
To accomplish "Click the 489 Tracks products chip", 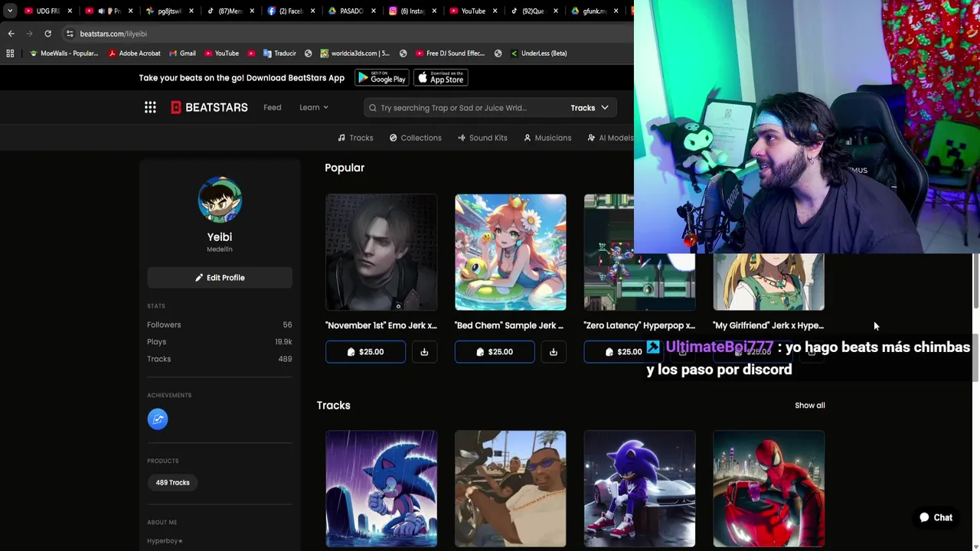I will (x=172, y=483).
